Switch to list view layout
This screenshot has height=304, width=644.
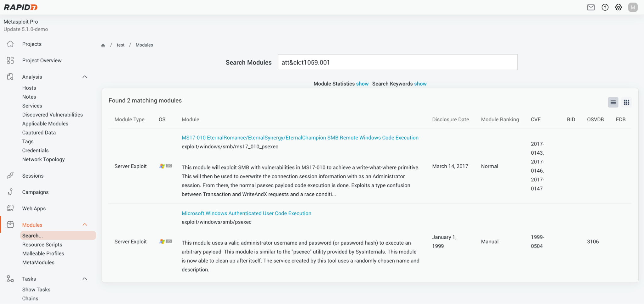tap(613, 102)
